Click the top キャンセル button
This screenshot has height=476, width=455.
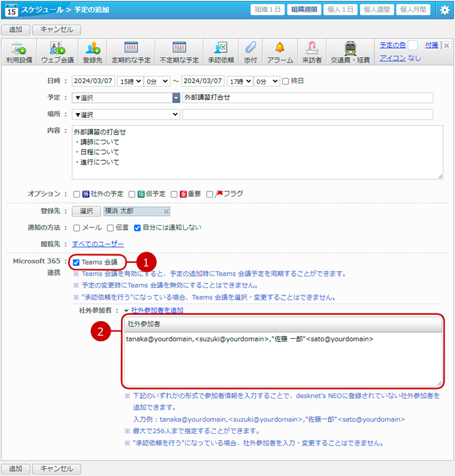(57, 30)
